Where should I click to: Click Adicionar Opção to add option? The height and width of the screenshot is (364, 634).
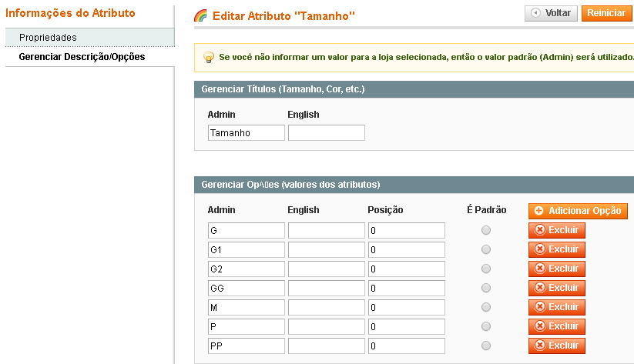click(x=578, y=211)
